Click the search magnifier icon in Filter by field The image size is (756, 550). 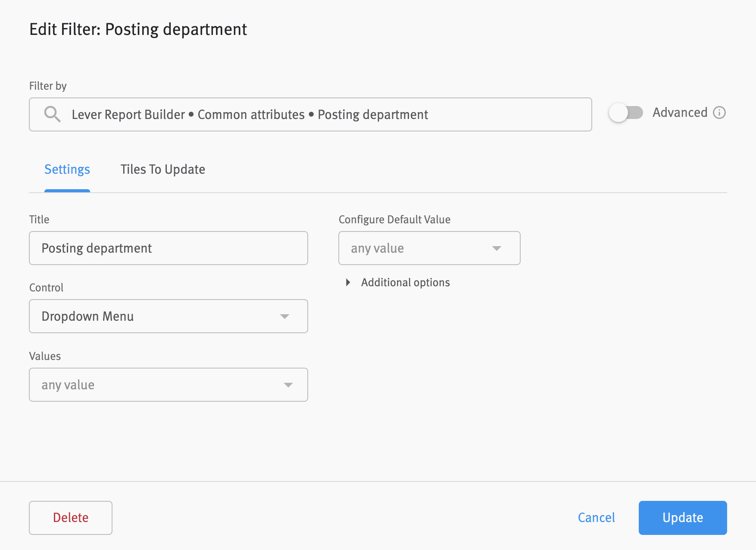coord(52,114)
